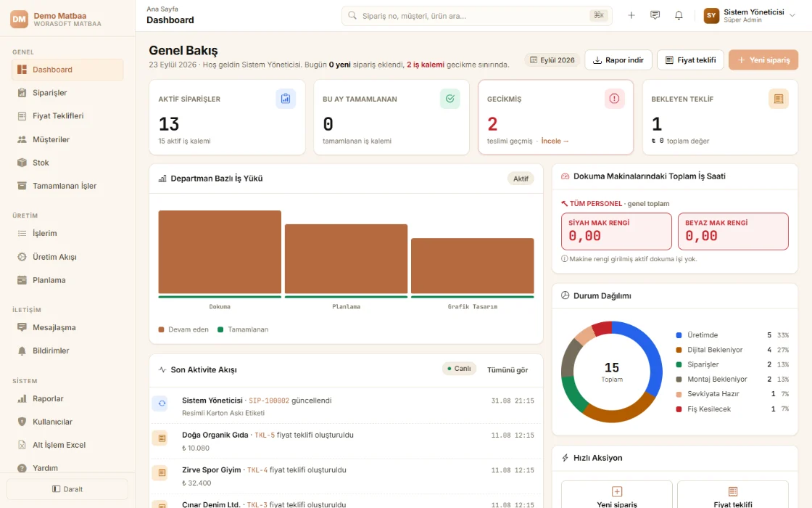Click the Alt İşlem Excel file icon
Viewport: 812px width, 508px height.
22,445
